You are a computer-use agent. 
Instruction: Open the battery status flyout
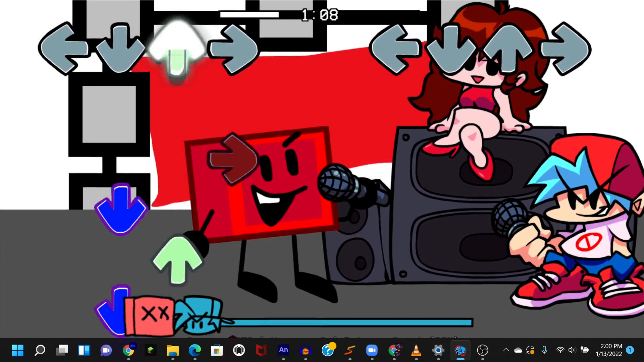pos(584,351)
